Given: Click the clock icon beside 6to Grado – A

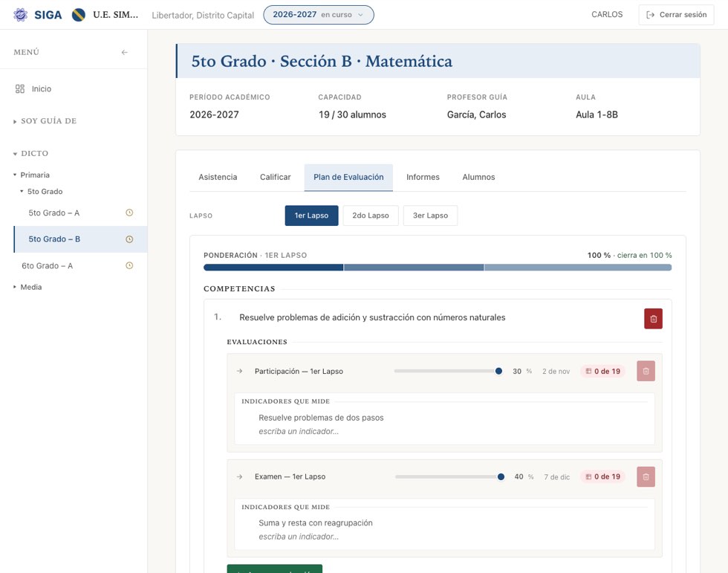Looking at the screenshot, I should [x=129, y=265].
